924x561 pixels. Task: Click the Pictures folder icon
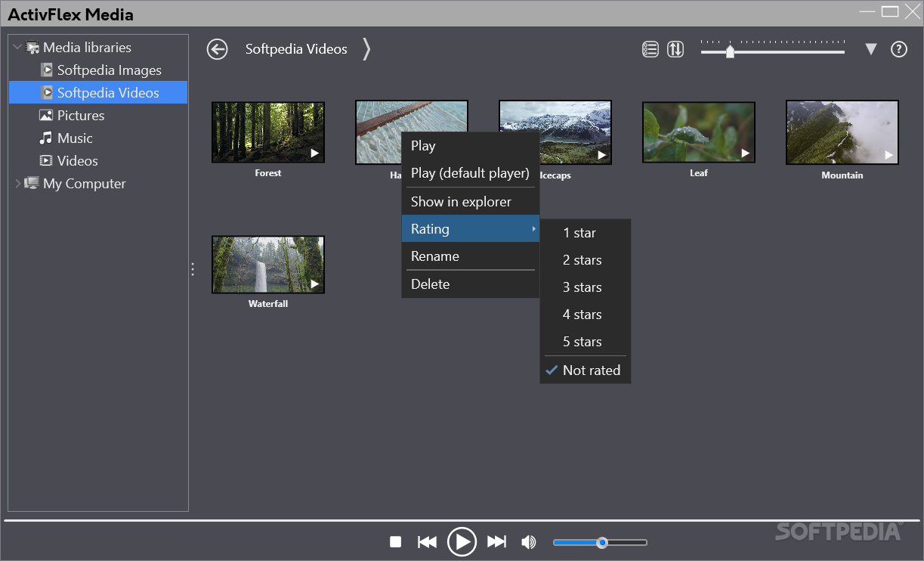46,116
